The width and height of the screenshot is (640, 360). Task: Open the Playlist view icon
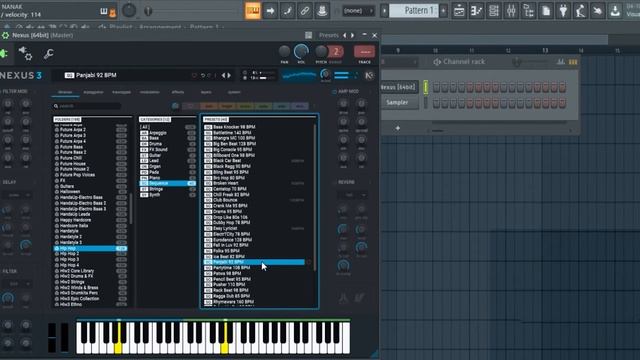point(459,11)
